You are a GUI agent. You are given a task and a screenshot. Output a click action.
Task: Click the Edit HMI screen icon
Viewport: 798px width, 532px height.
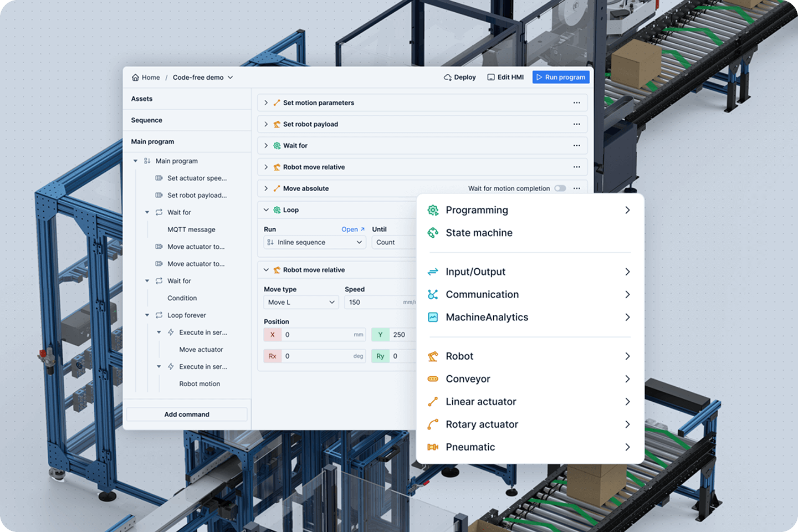pyautogui.click(x=490, y=78)
